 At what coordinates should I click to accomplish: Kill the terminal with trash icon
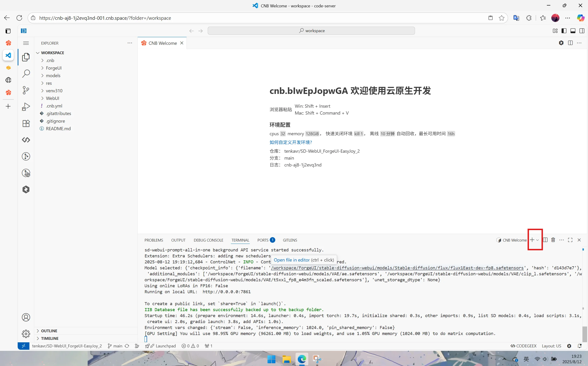[x=553, y=240]
